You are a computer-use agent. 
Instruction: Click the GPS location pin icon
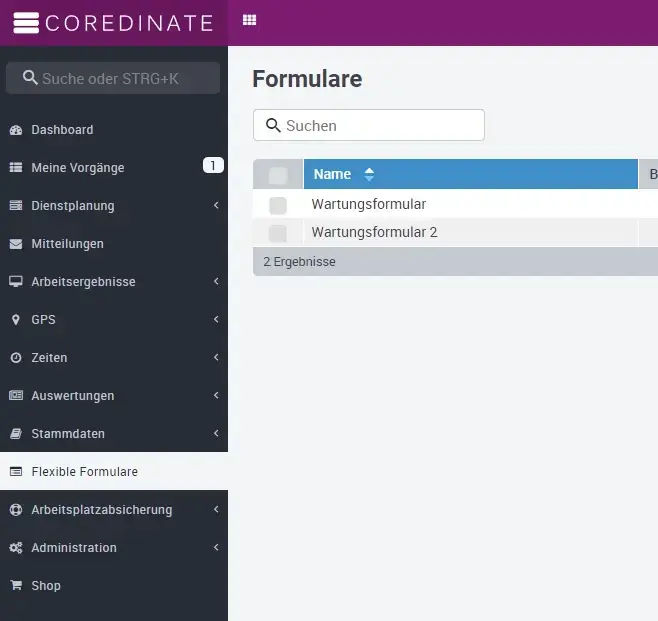point(15,320)
